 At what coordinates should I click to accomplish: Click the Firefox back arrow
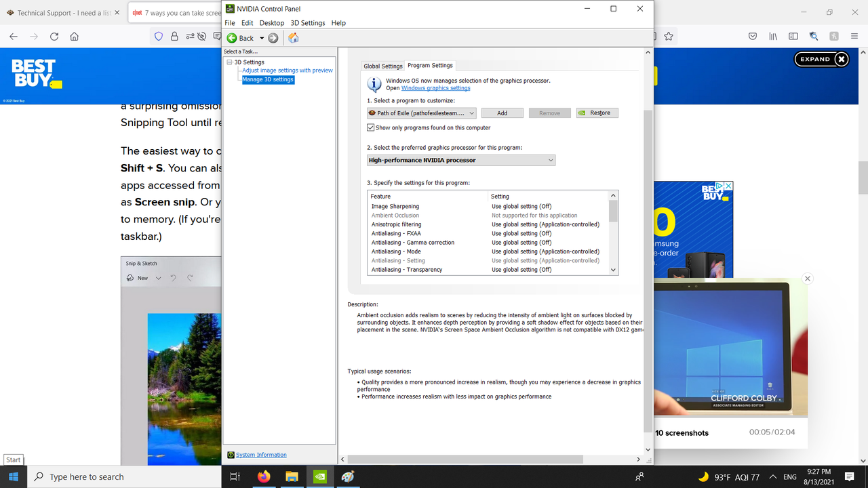14,37
